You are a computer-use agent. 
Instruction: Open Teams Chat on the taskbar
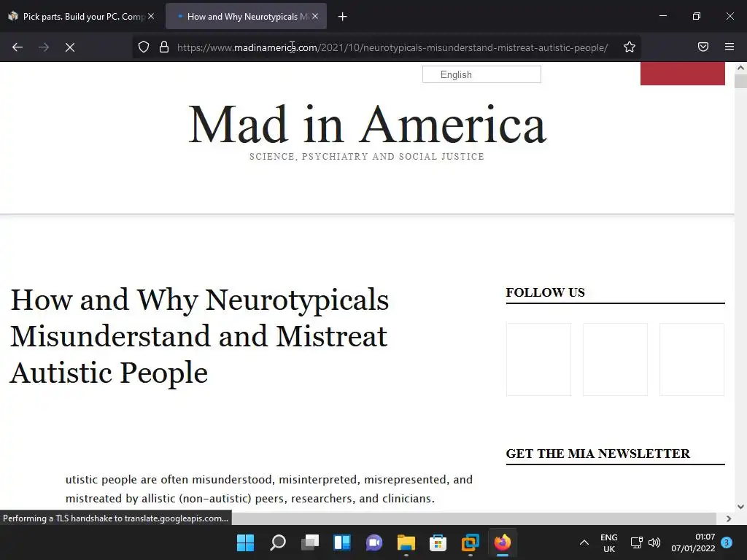coord(374,542)
